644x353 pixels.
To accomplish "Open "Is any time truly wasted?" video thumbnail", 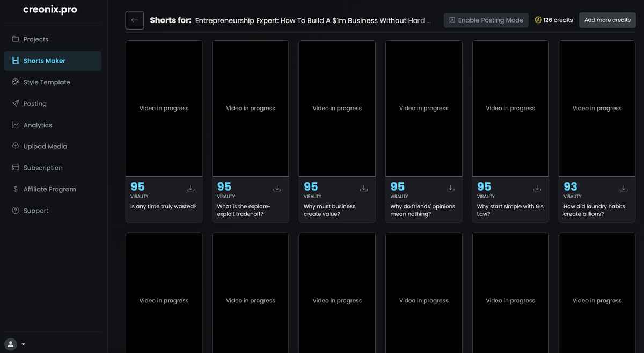I will click(164, 108).
